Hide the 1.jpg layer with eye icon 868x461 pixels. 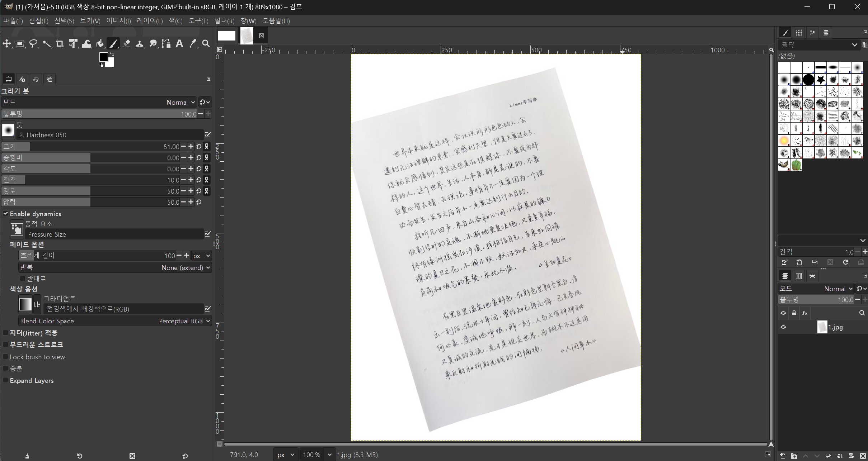coord(783,327)
